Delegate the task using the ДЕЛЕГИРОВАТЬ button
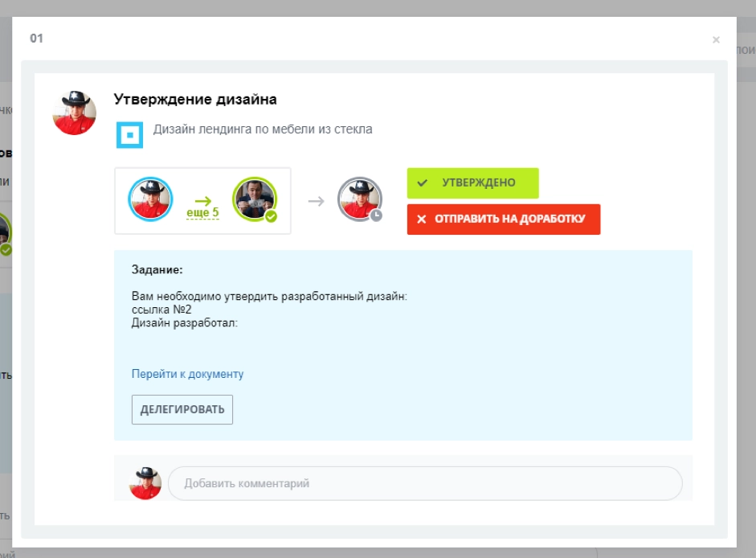Screen dimensions: 756x558 [x=182, y=409]
